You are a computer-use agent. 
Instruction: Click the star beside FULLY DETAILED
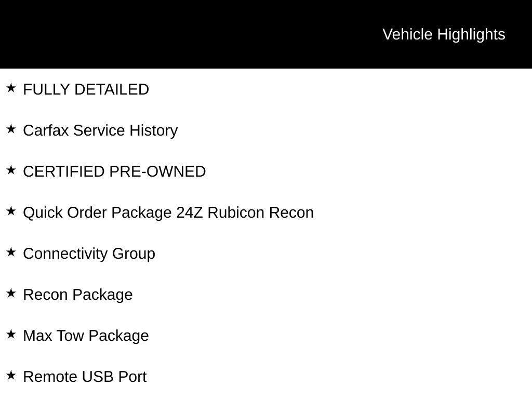(x=11, y=88)
